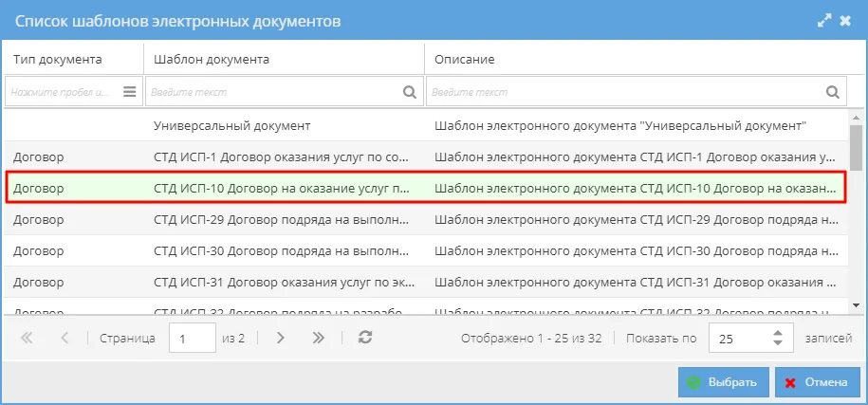The width and height of the screenshot is (868, 405).
Task: Click the magnifier in the description filter field
Action: click(x=833, y=92)
